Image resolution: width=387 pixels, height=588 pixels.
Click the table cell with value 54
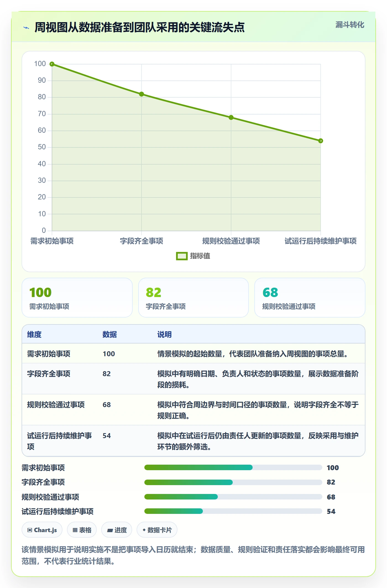(x=107, y=436)
